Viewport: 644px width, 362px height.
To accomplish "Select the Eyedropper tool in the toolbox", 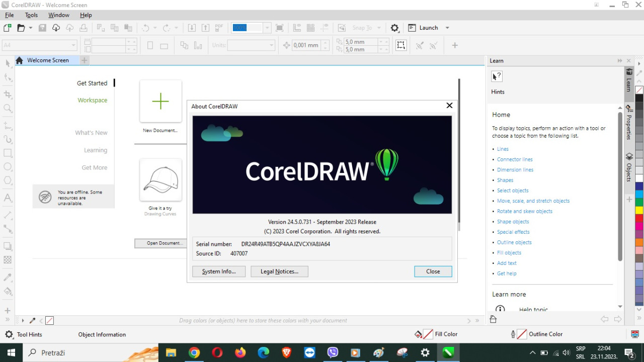I will click(x=8, y=277).
